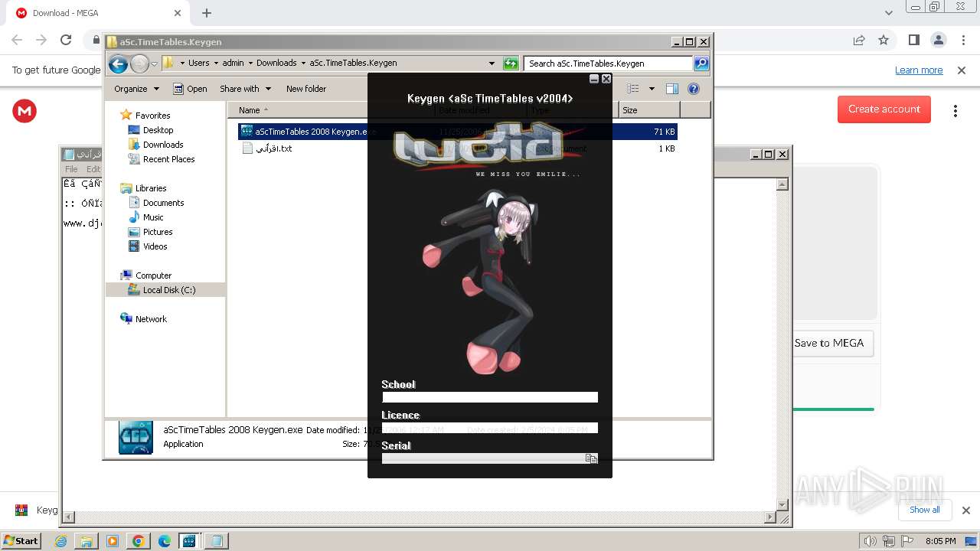Select Libraries in the navigation pane
980x551 pixels.
pos(151,188)
